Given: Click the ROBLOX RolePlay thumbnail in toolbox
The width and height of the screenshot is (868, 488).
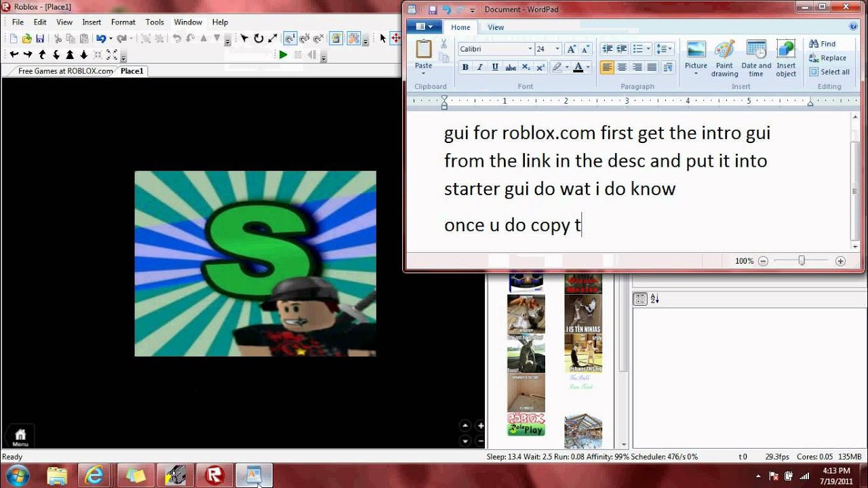Looking at the screenshot, I should tap(526, 424).
